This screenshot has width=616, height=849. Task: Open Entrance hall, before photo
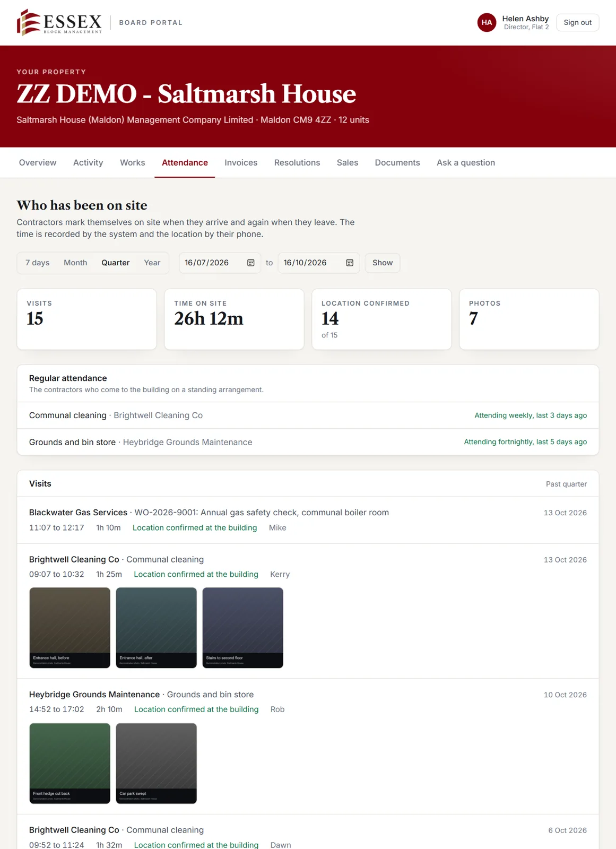[x=70, y=628]
